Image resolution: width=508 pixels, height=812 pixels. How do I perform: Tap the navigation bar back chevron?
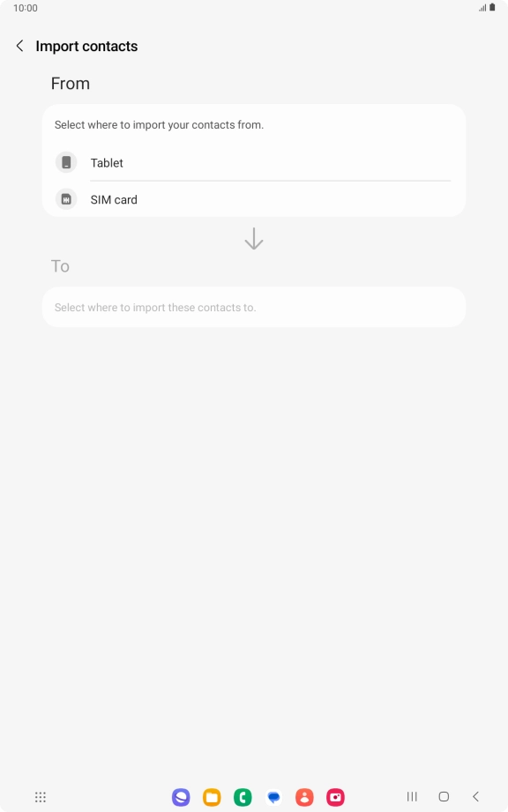pos(476,796)
